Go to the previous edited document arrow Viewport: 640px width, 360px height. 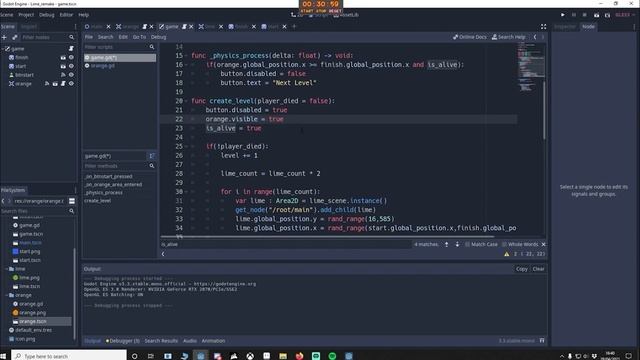coord(535,37)
